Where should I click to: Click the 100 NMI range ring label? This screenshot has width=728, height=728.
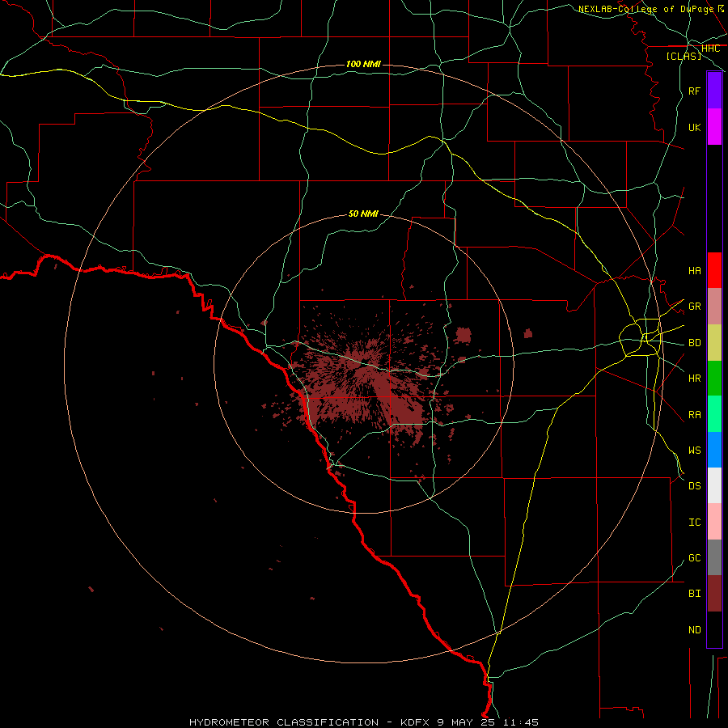coord(363,64)
